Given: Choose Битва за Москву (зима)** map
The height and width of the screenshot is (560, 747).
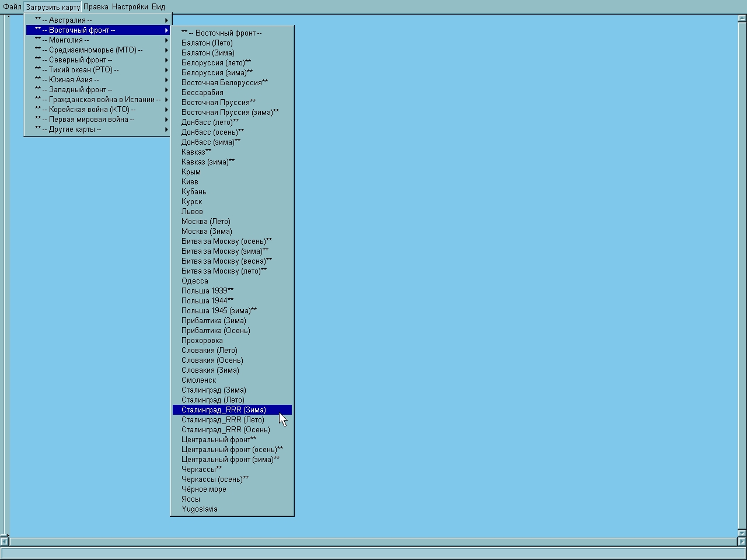Looking at the screenshot, I should coord(232,251).
